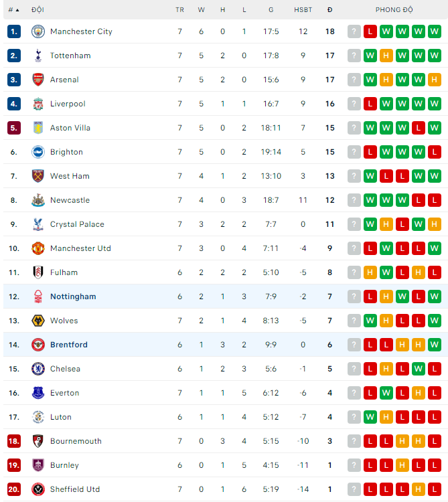Open the Manchester Utd team link

point(80,248)
